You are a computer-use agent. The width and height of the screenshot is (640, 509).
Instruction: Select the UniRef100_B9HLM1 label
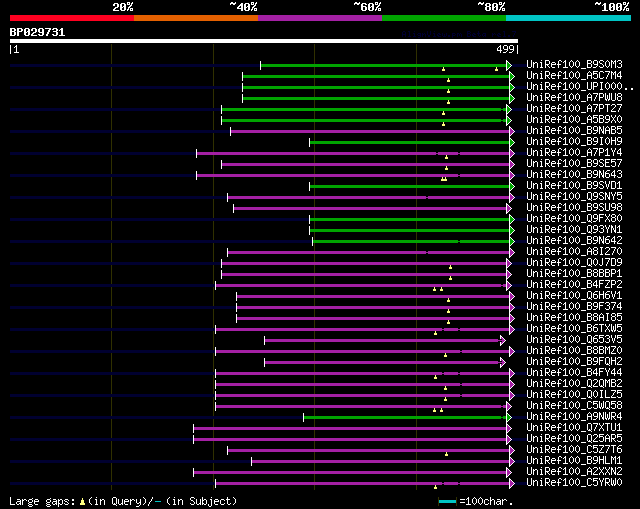pos(574,461)
